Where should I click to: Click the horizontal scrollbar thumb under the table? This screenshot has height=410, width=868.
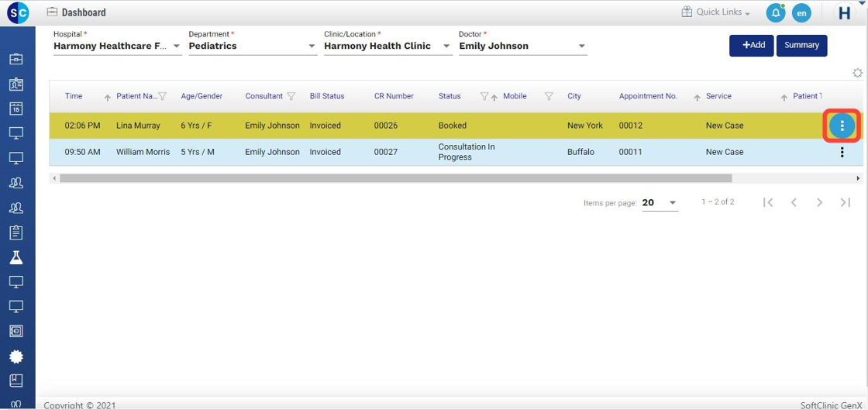click(396, 179)
